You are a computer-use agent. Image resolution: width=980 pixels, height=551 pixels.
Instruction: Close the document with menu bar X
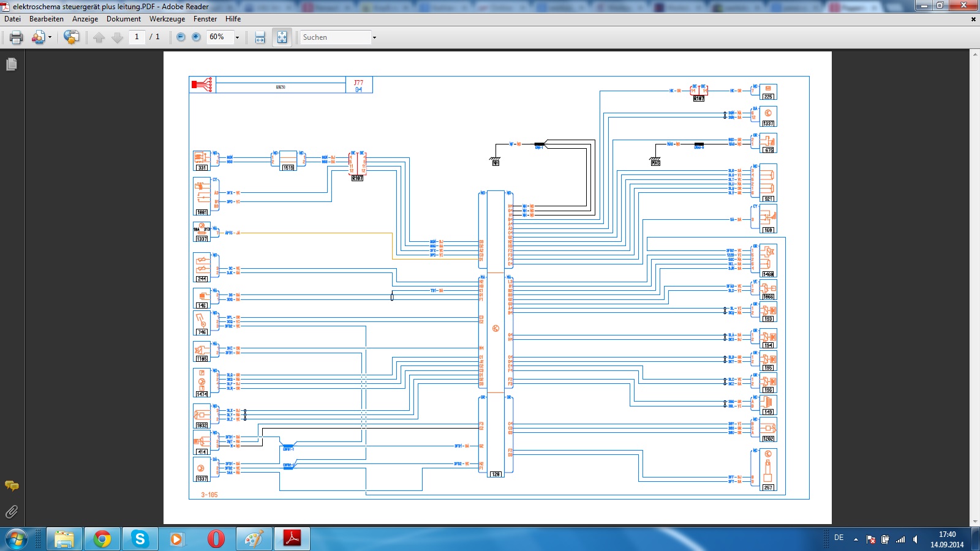tap(973, 19)
